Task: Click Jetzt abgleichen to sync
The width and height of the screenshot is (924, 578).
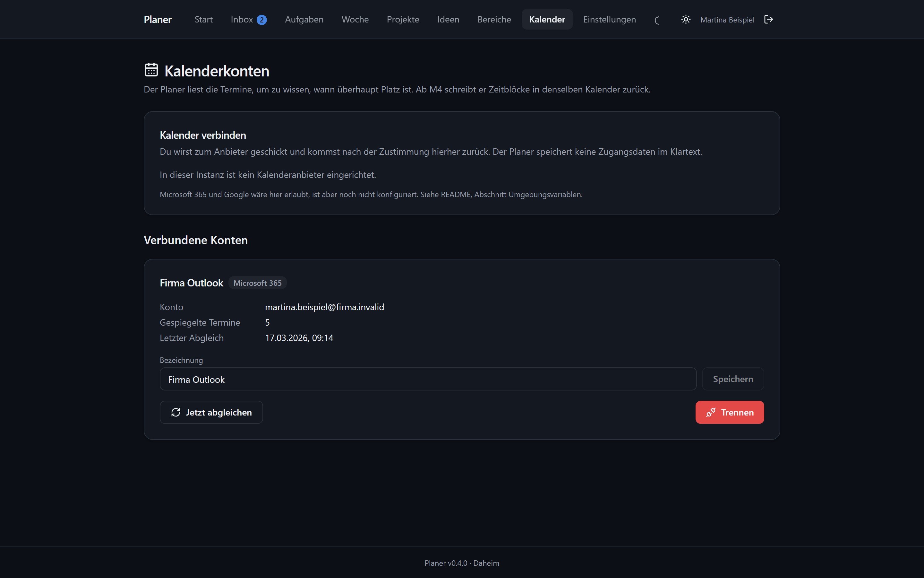Action: click(211, 413)
